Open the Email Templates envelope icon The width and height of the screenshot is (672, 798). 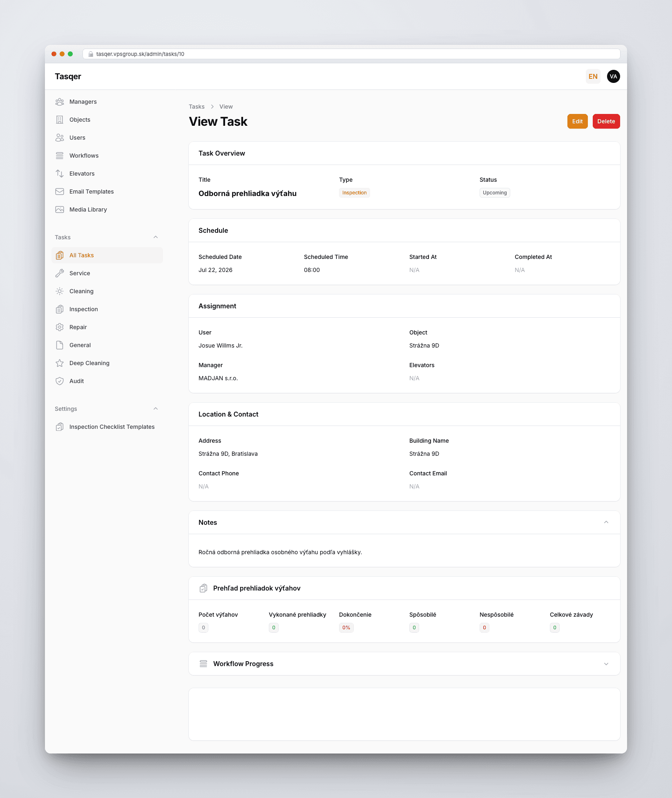pos(60,192)
